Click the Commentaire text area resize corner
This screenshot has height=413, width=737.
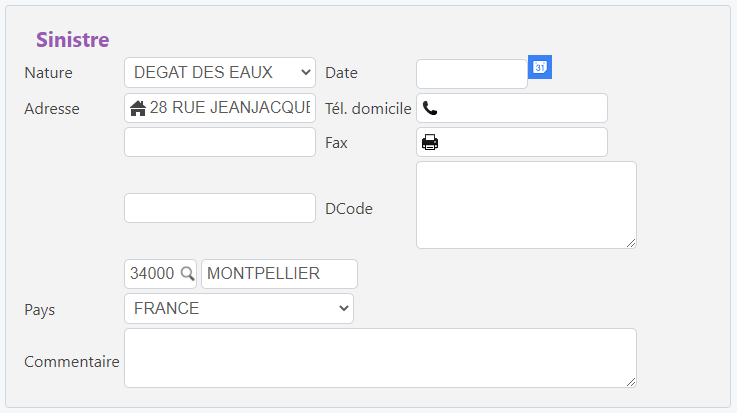click(630, 381)
